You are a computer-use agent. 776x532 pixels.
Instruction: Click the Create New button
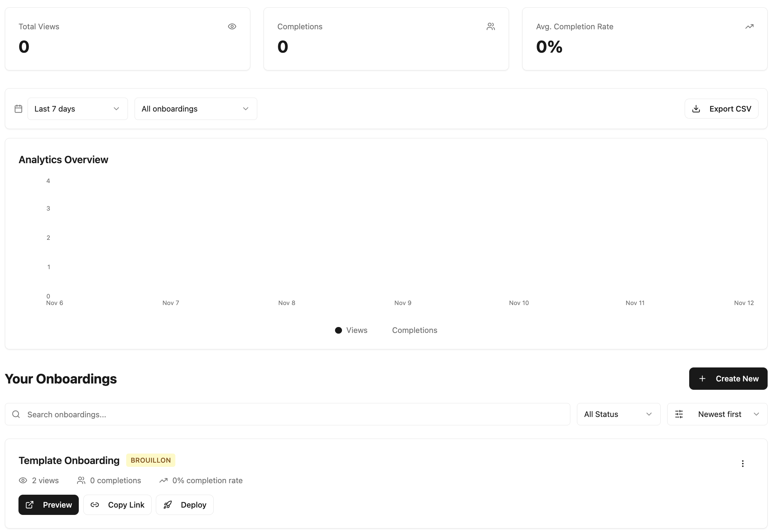[x=728, y=379]
